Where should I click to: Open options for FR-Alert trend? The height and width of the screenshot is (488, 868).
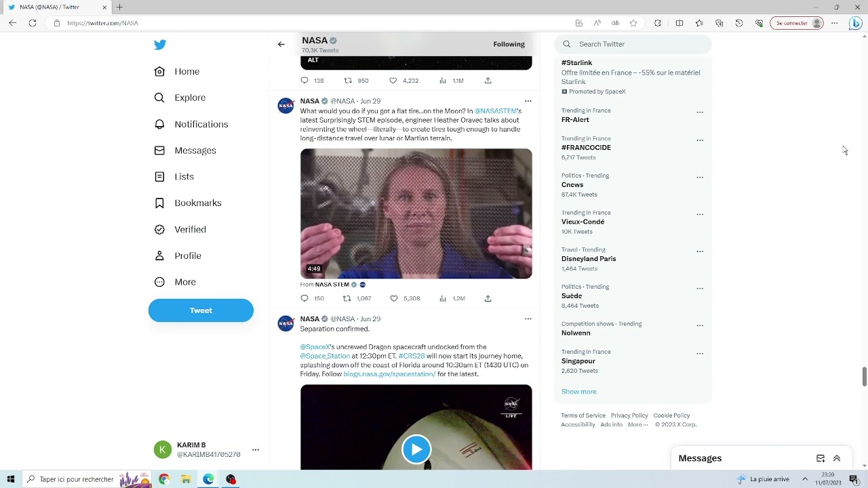click(x=700, y=113)
